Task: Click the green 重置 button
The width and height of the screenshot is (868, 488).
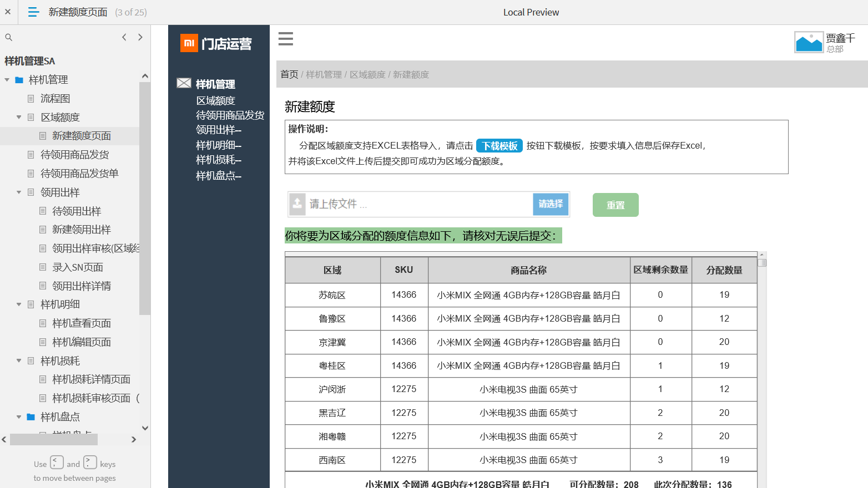Action: click(x=615, y=205)
